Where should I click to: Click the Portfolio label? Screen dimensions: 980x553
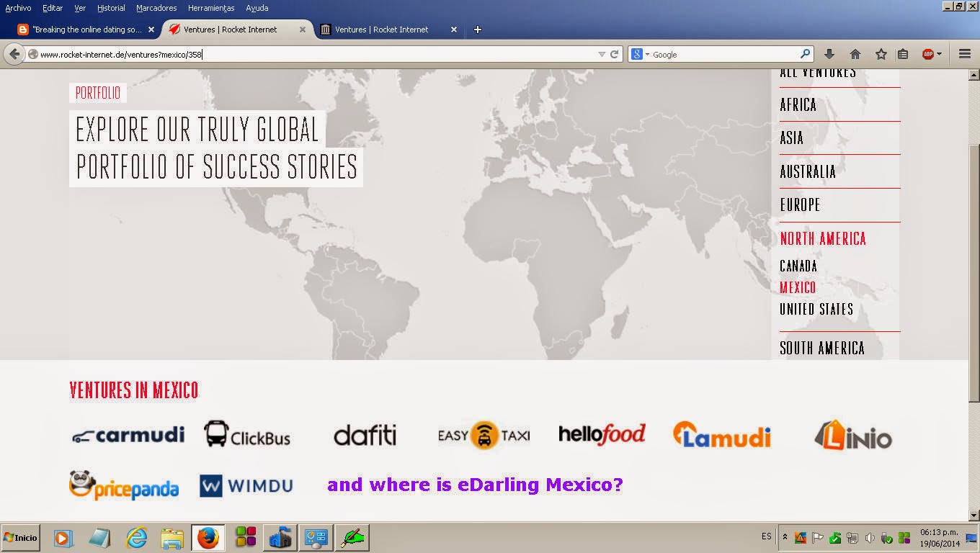pos(98,94)
